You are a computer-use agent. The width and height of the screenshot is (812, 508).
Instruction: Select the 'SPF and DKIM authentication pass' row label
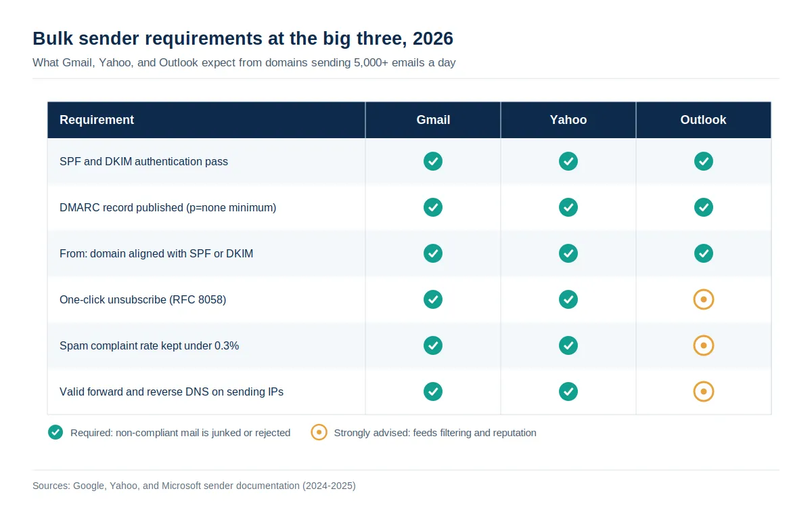click(143, 161)
